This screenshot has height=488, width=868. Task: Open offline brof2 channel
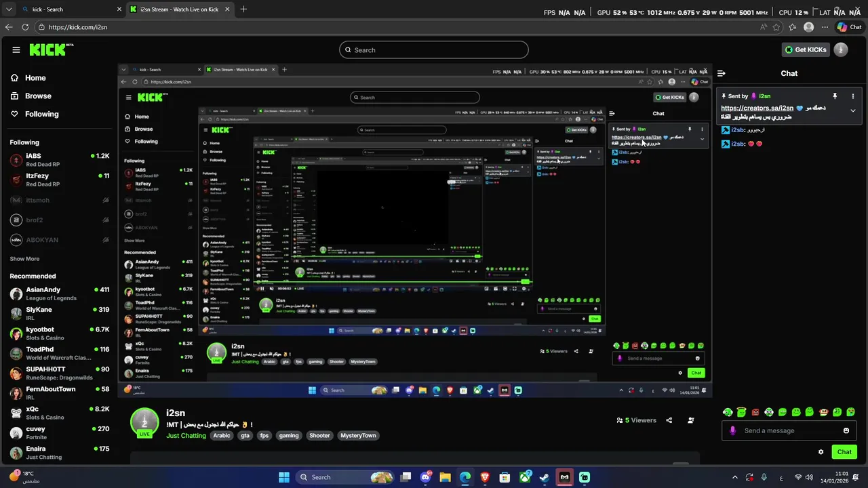[x=60, y=220]
